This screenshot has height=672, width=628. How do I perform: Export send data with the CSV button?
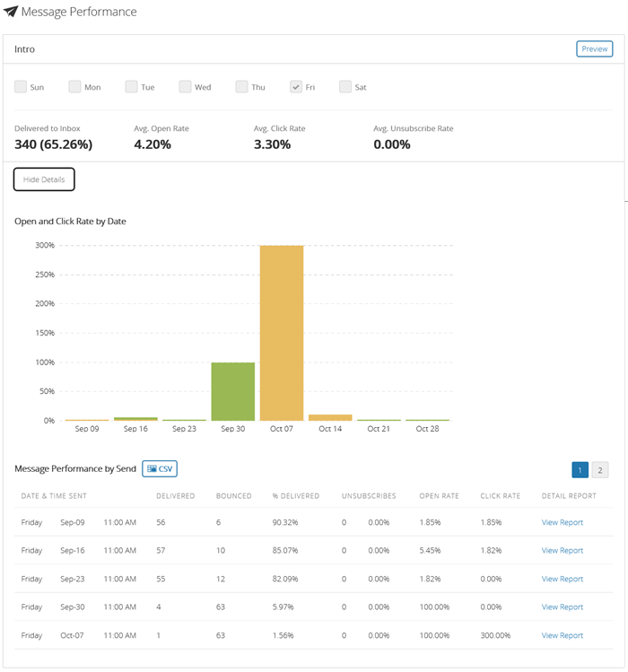160,468
